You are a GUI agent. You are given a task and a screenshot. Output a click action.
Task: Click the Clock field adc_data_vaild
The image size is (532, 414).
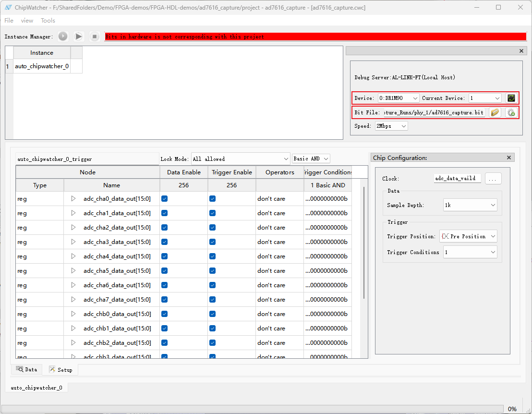point(457,178)
